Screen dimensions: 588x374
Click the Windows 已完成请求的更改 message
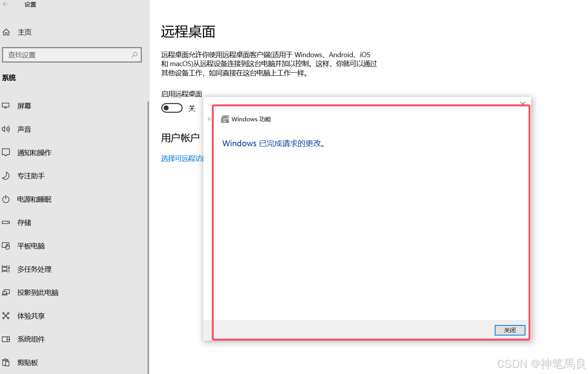[274, 143]
